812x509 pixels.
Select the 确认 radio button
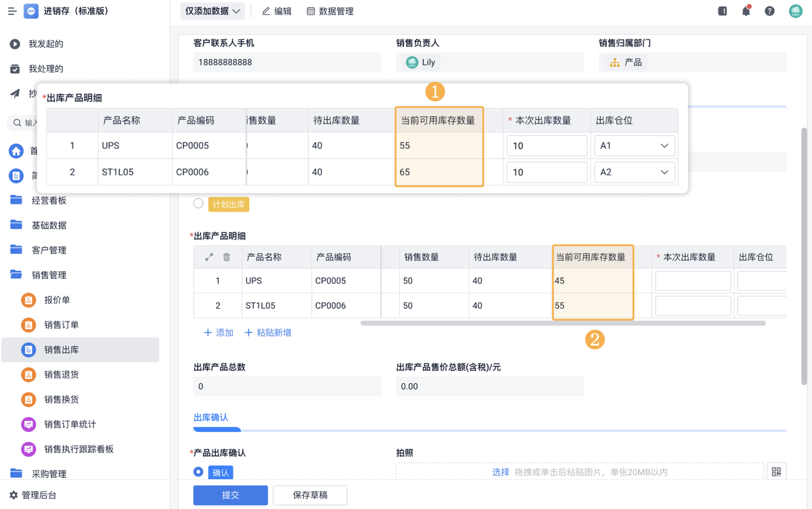[x=198, y=472]
